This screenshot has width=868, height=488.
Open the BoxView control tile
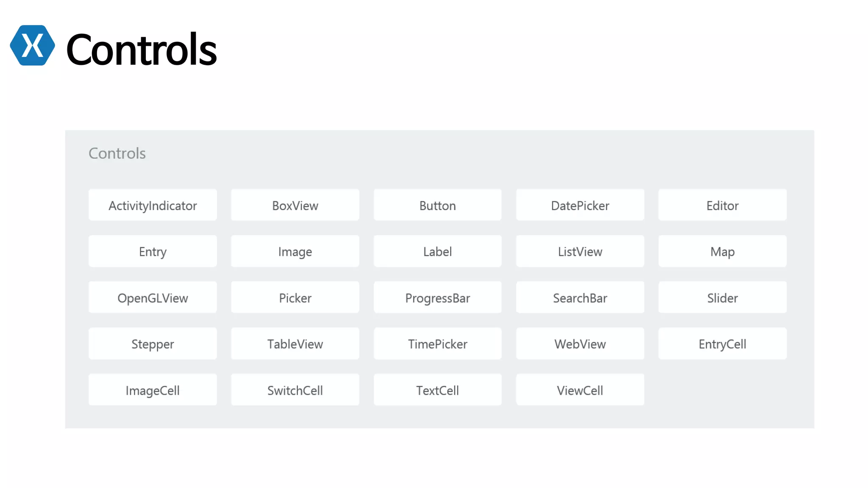[295, 205]
